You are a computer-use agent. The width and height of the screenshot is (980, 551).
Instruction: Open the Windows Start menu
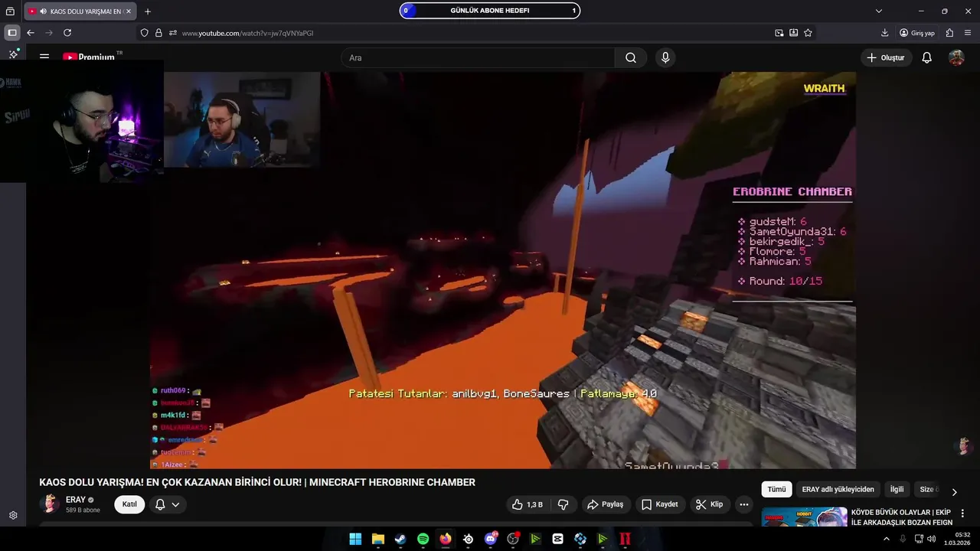pyautogui.click(x=355, y=539)
